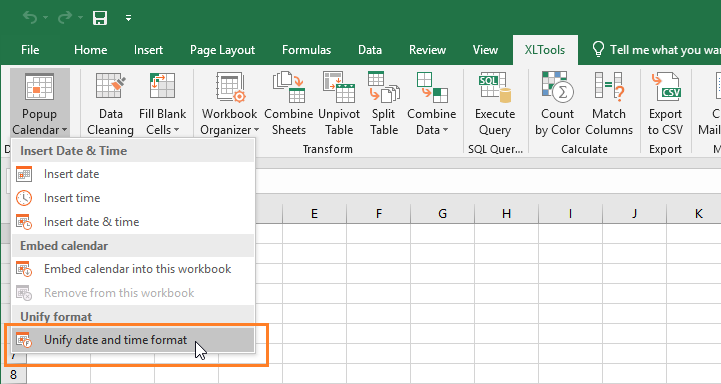Select column G header
721x384 pixels.
(x=442, y=214)
